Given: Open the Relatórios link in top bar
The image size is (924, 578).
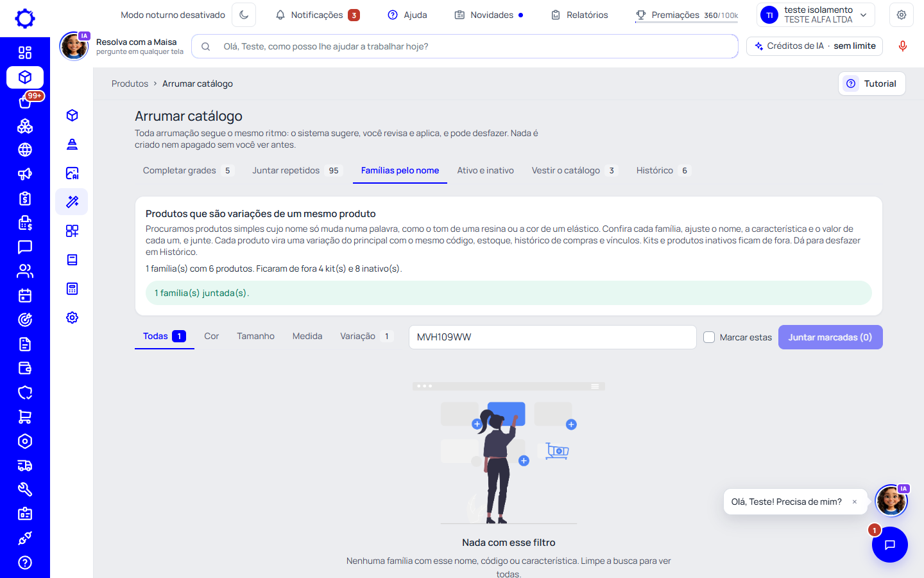Looking at the screenshot, I should pyautogui.click(x=579, y=15).
